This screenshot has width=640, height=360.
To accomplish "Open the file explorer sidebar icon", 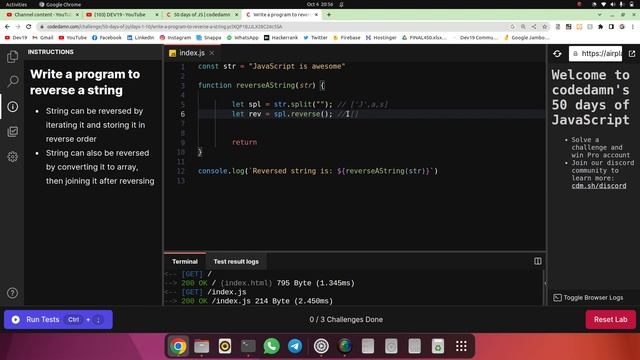I will coord(12,56).
